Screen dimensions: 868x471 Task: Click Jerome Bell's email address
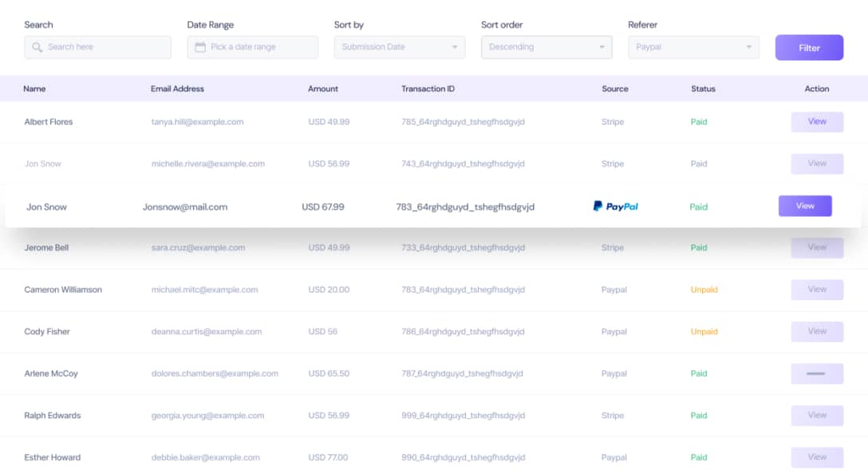[x=198, y=247]
